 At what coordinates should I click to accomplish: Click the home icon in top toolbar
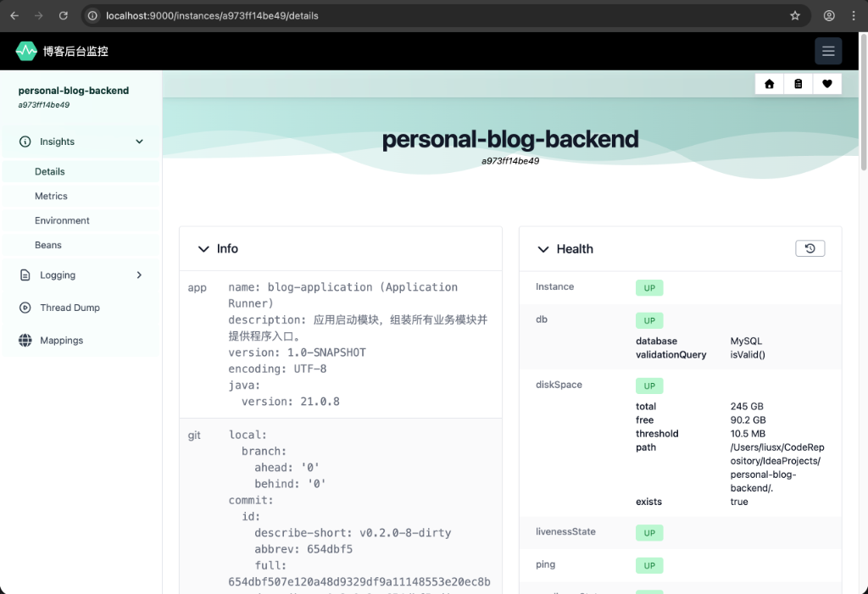770,84
